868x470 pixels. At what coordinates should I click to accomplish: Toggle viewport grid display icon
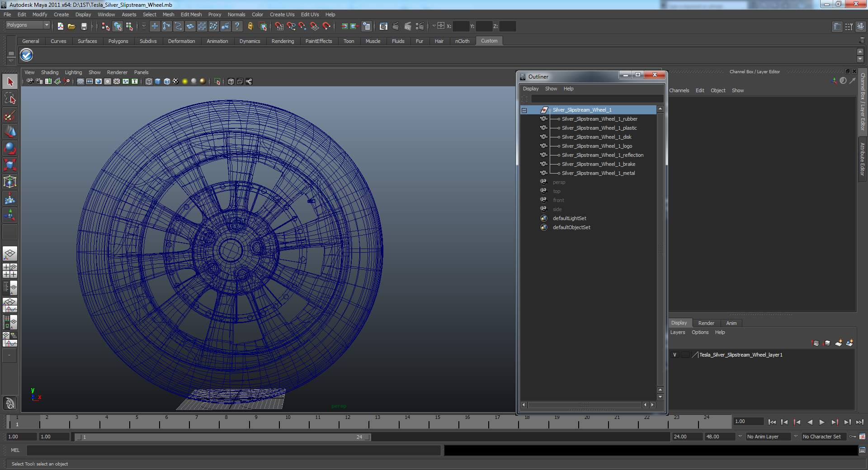tap(80, 81)
